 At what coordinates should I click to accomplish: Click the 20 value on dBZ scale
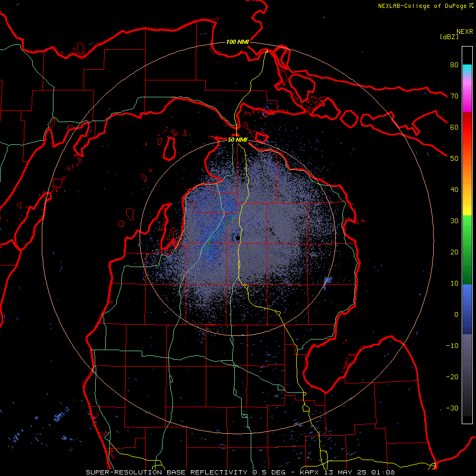454,252
